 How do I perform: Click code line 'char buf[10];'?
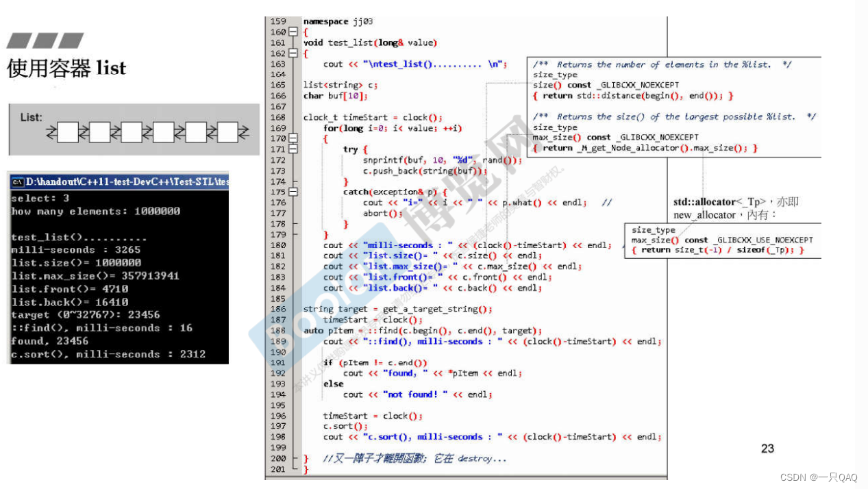pyautogui.click(x=336, y=96)
